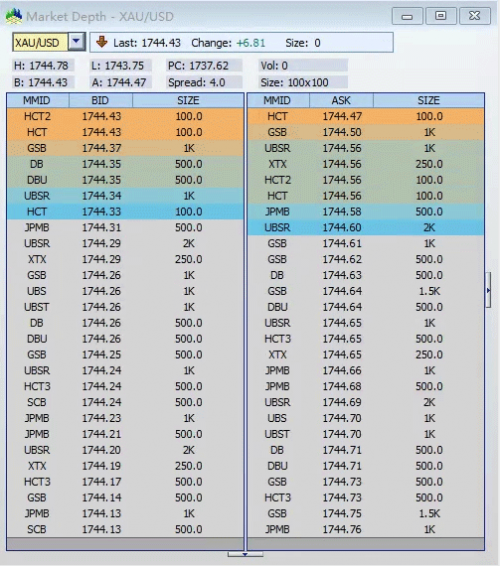Sort by BID column header

coord(100,100)
